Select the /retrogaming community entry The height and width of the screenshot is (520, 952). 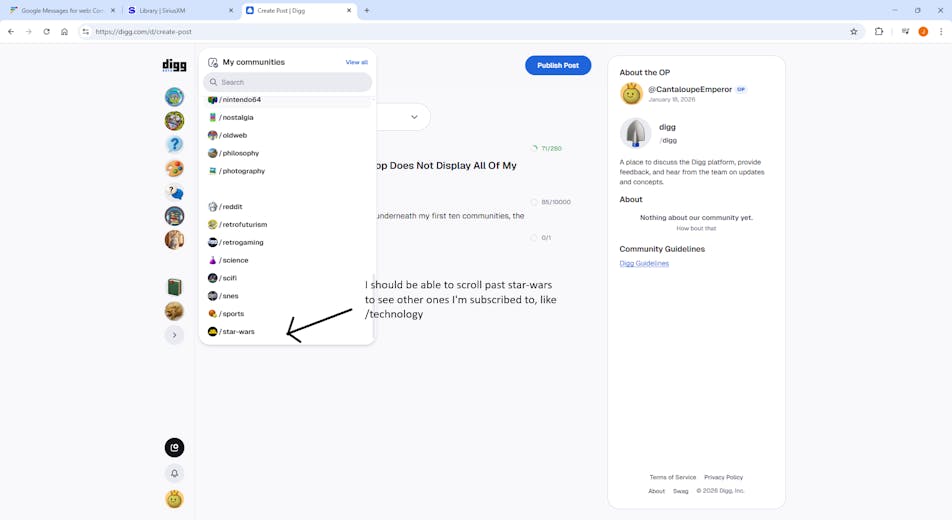[243, 243]
